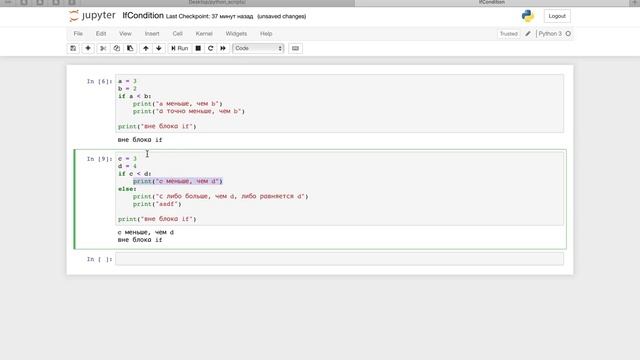The width and height of the screenshot is (640, 360).
Task: Paste cells below icon
Action: point(130,48)
